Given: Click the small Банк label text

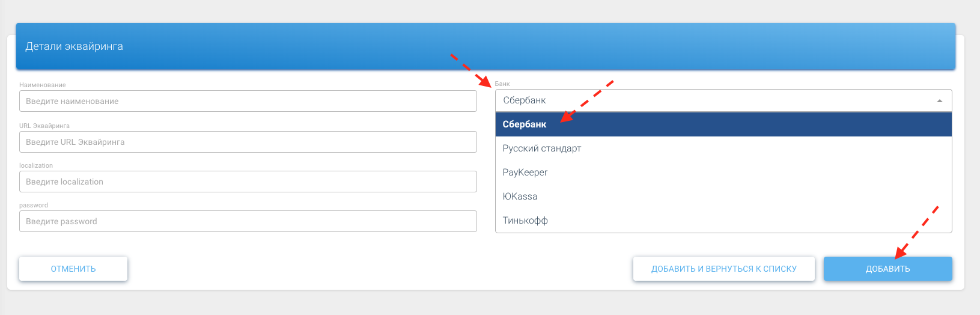Looking at the screenshot, I should 502,84.
